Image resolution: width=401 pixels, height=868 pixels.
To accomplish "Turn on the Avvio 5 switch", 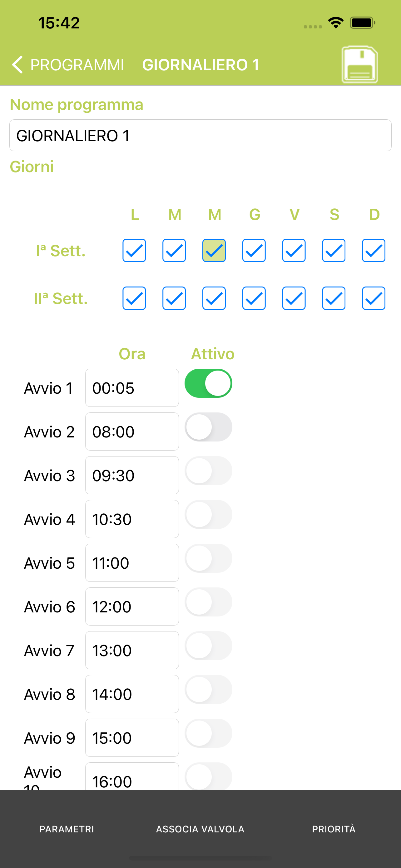I will tap(208, 558).
